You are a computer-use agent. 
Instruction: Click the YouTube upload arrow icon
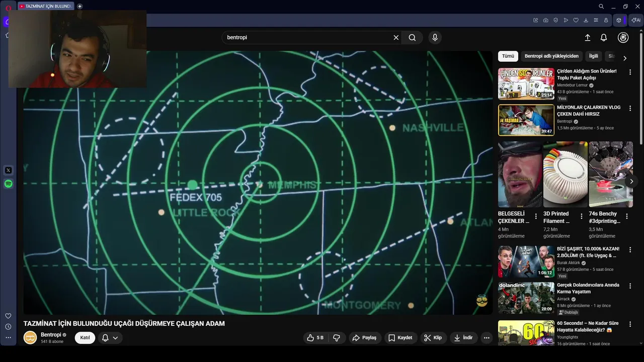[x=587, y=37]
